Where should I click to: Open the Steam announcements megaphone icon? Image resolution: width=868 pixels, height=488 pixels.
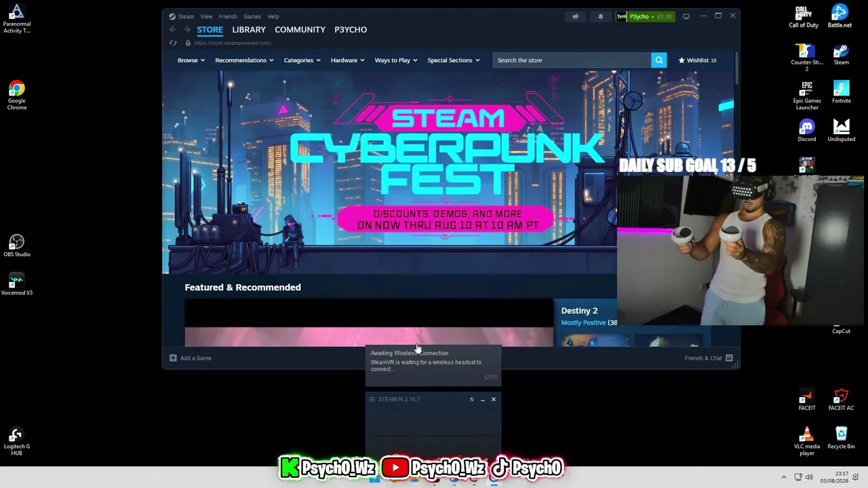pyautogui.click(x=575, y=16)
